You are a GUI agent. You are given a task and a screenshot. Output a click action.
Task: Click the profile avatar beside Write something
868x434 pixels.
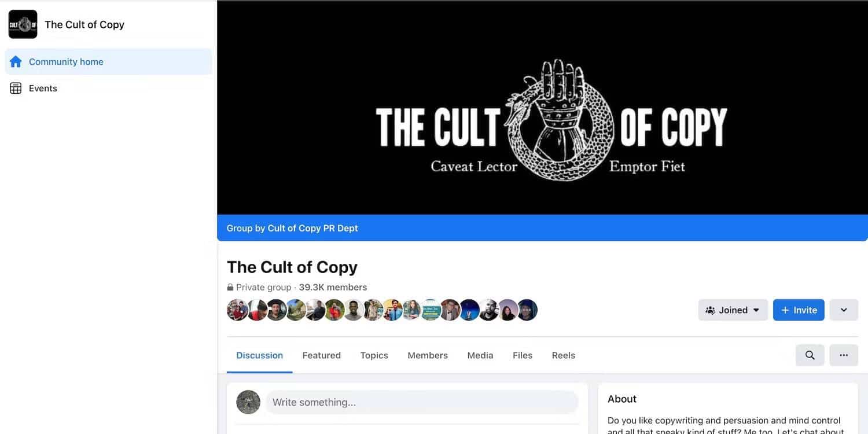click(248, 402)
